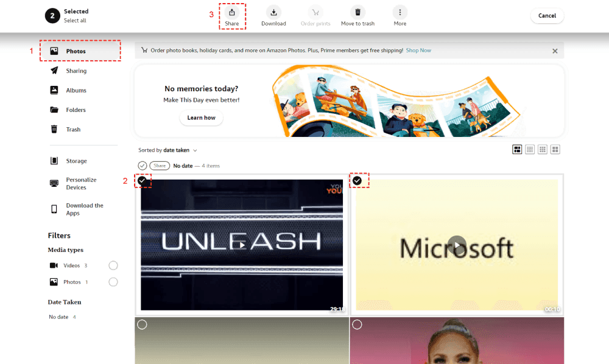Select the woman photo thumbnail circle
This screenshot has height=364, width=609.
(357, 324)
